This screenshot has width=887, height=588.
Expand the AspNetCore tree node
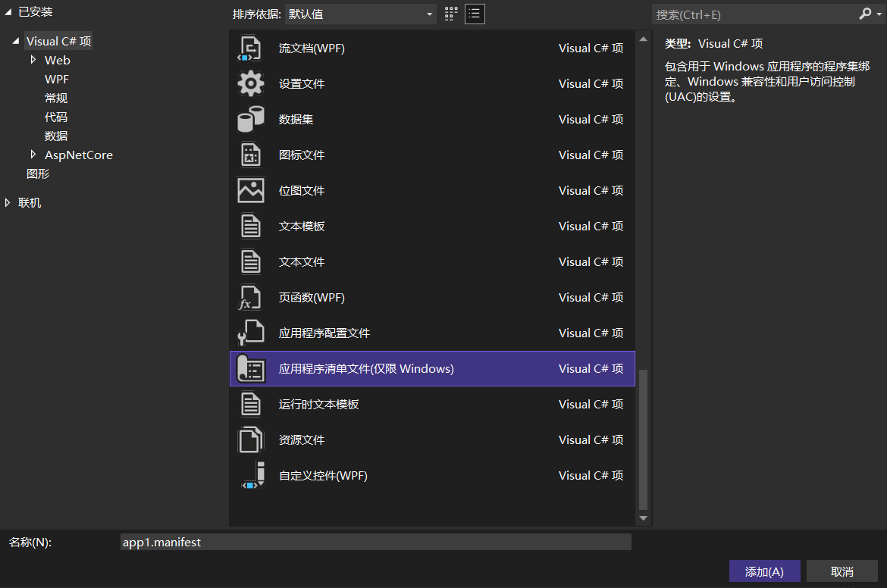coord(33,155)
